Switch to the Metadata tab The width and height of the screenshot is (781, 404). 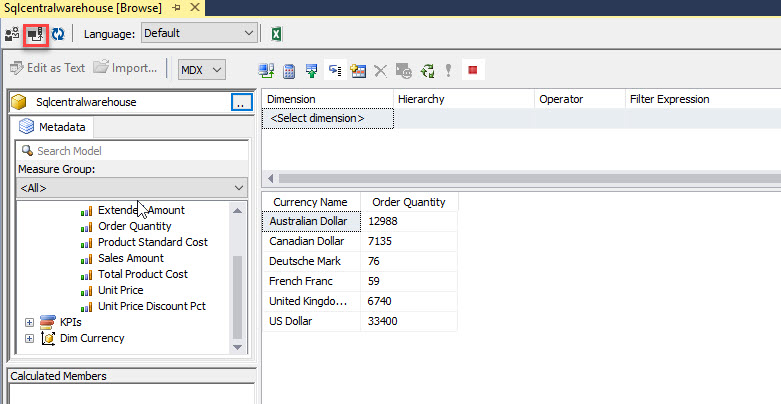coord(52,127)
